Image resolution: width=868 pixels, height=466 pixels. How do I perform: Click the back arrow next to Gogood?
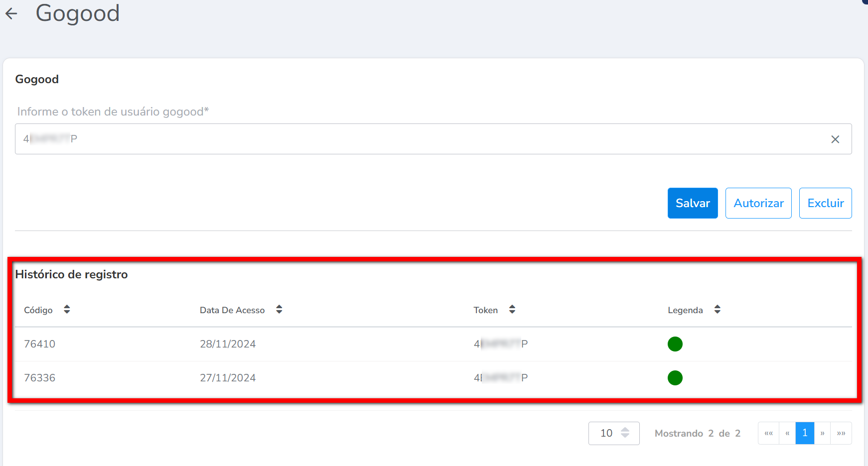[x=11, y=14]
